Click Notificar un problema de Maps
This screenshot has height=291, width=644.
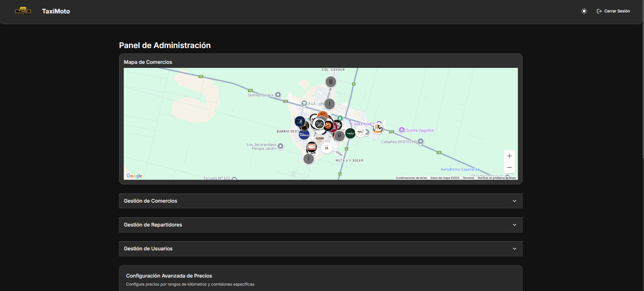(497, 178)
